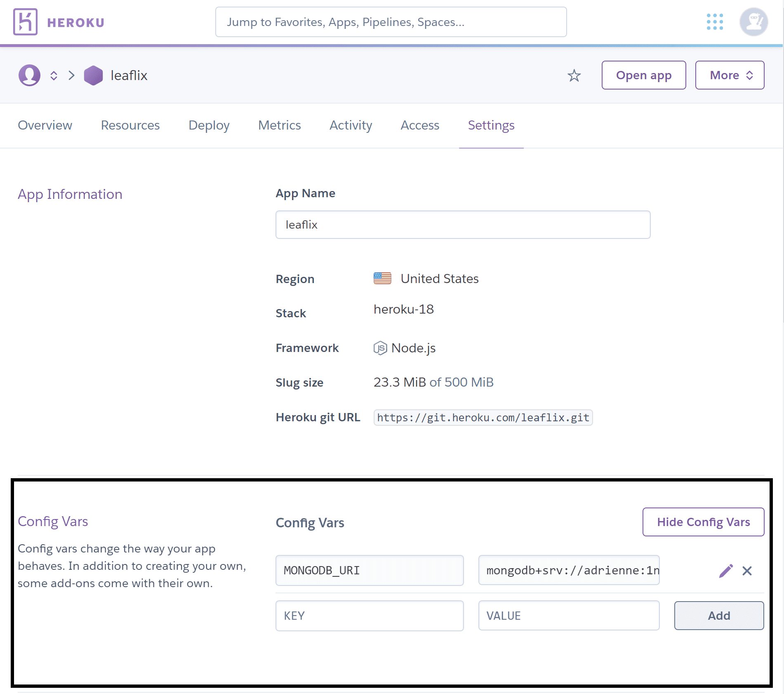Open the account switcher chevrons
784x694 pixels.
pos(54,76)
